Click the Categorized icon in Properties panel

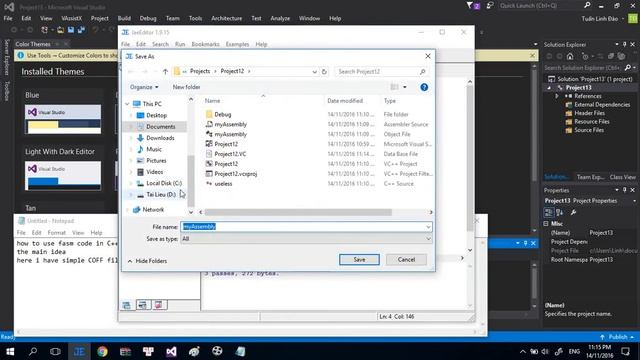point(549,212)
